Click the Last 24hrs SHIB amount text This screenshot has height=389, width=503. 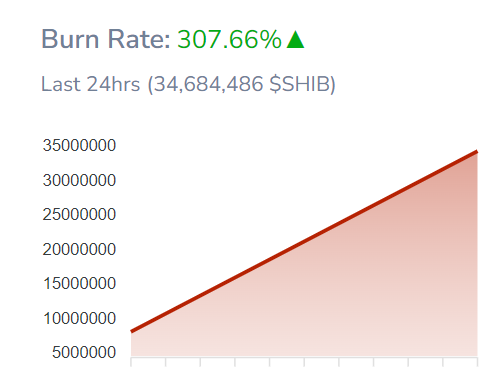coord(188,84)
